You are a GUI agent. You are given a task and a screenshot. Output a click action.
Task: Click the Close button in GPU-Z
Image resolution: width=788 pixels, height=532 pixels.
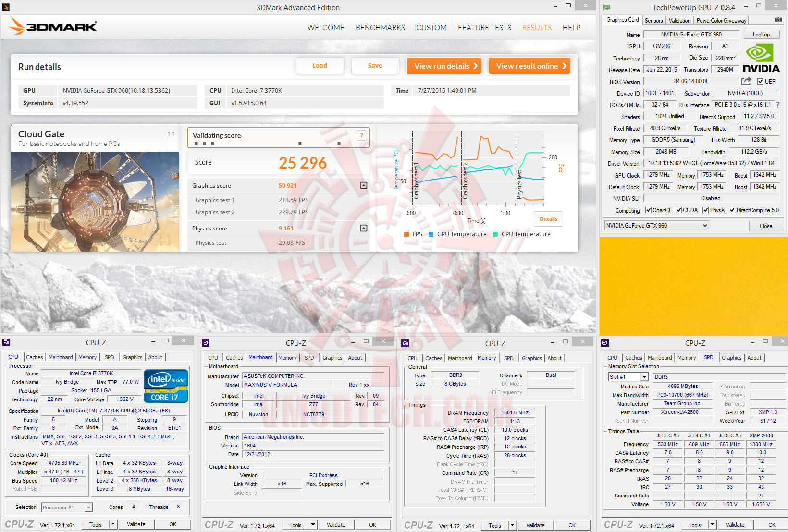(x=766, y=226)
